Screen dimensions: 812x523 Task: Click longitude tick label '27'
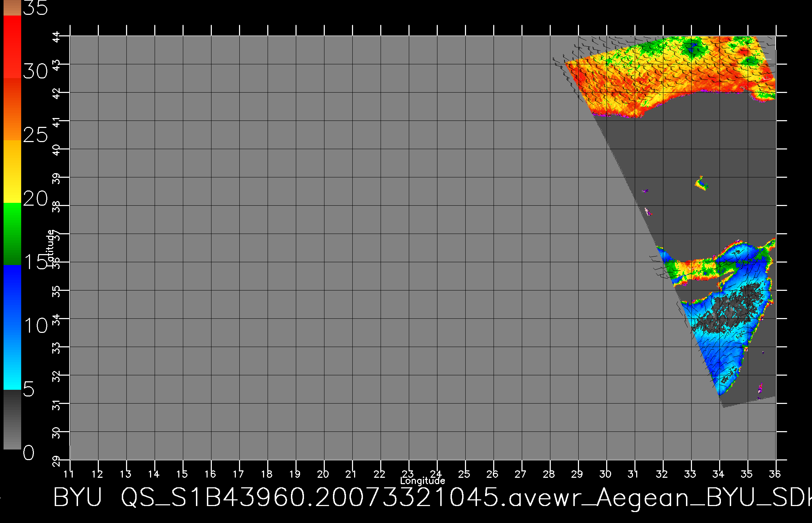click(521, 474)
